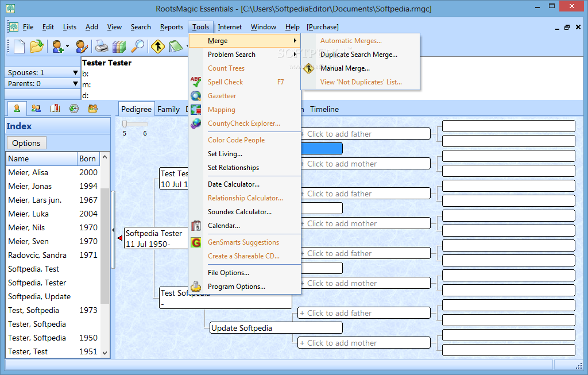Open the Internet menu
The image size is (588, 375).
click(230, 27)
